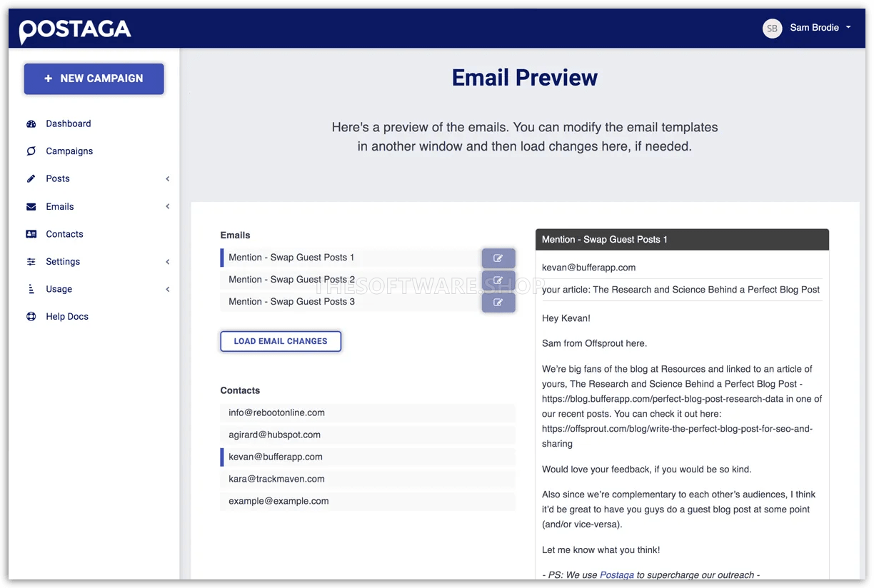Open the Settings menu item
Screen dimensions: 874x588
(63, 262)
